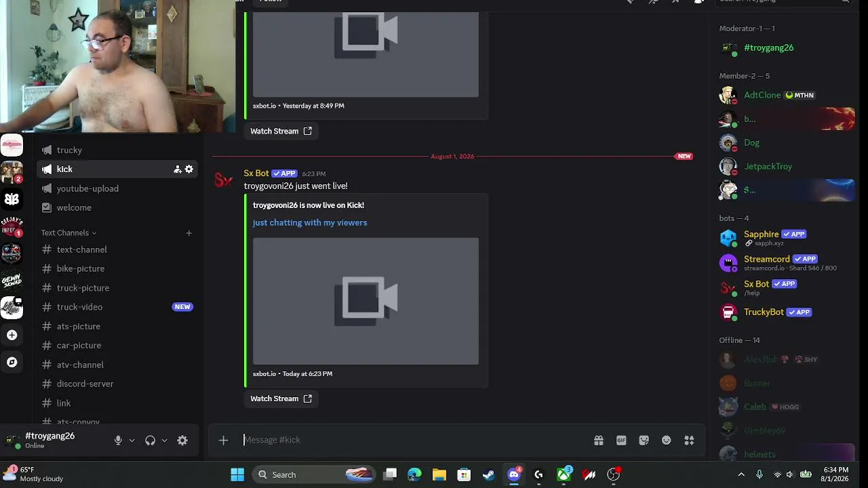Send a gift with the gift icon

tap(599, 441)
